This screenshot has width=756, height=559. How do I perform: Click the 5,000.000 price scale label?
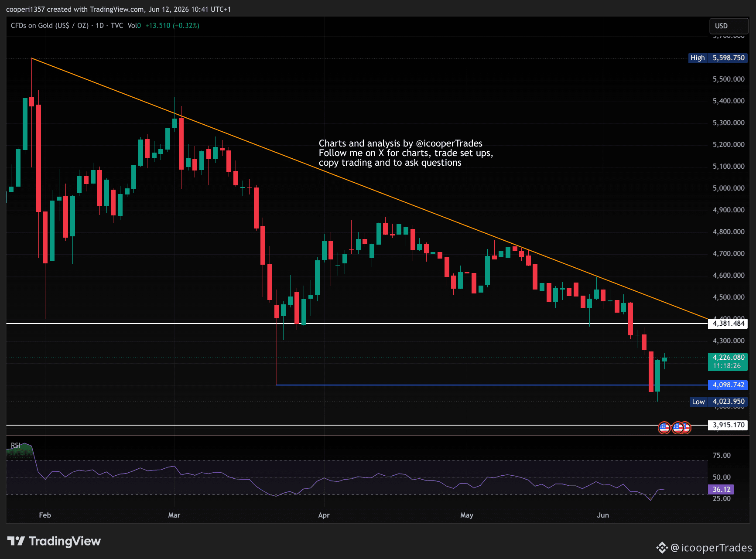729,188
